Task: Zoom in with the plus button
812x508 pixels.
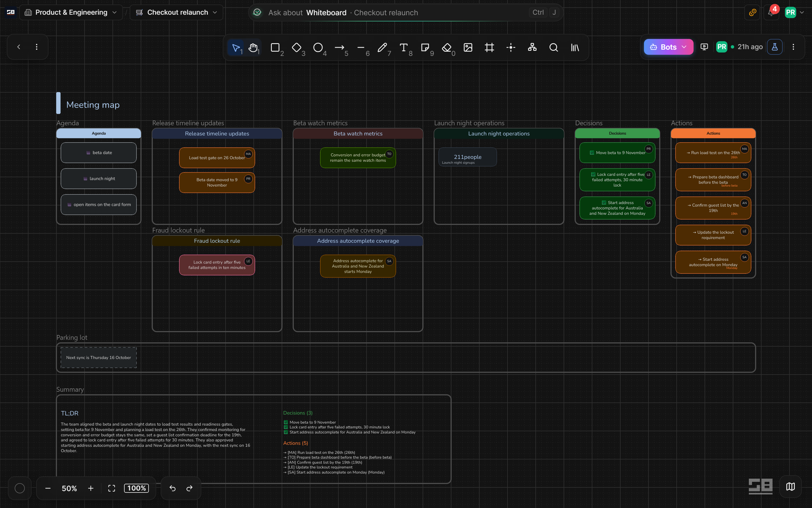Action: coord(91,488)
